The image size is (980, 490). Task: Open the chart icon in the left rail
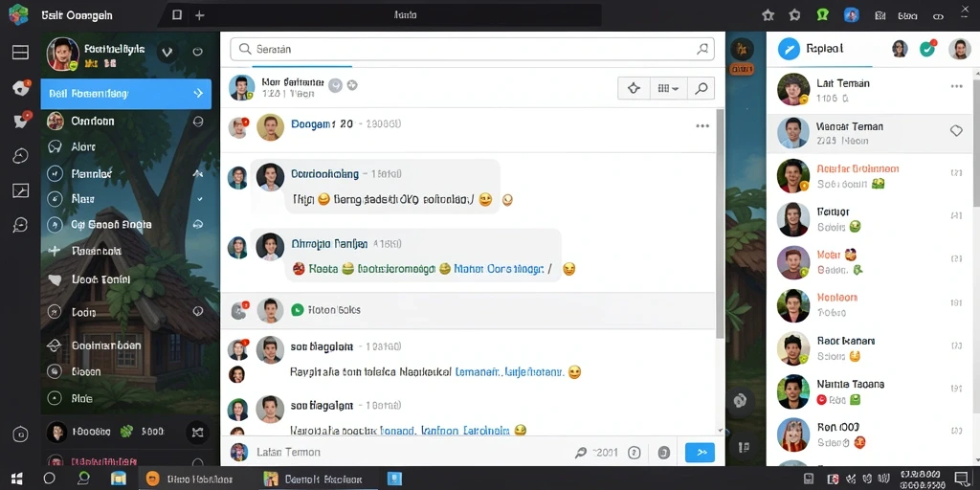coord(21,190)
